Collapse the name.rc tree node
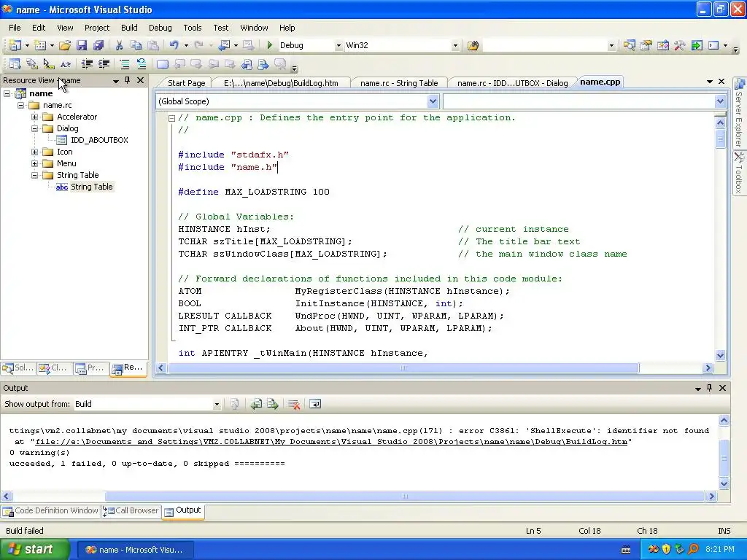The width and height of the screenshot is (747, 560). coord(20,105)
